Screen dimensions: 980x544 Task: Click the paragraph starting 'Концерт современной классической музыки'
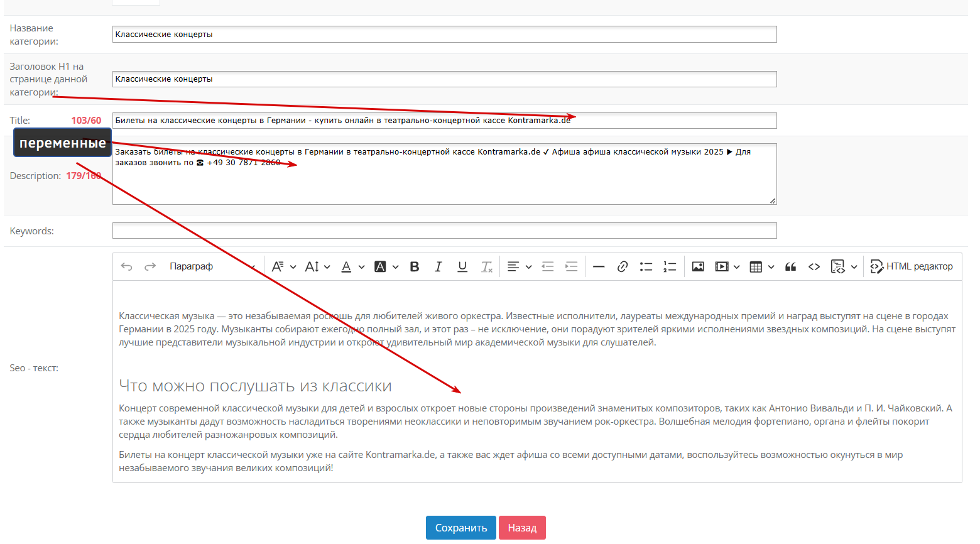(x=536, y=422)
